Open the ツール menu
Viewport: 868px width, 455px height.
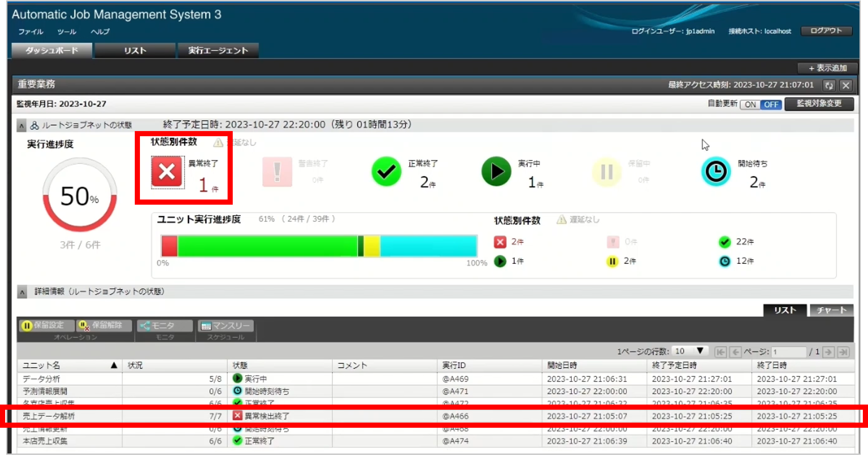pyautogui.click(x=67, y=32)
